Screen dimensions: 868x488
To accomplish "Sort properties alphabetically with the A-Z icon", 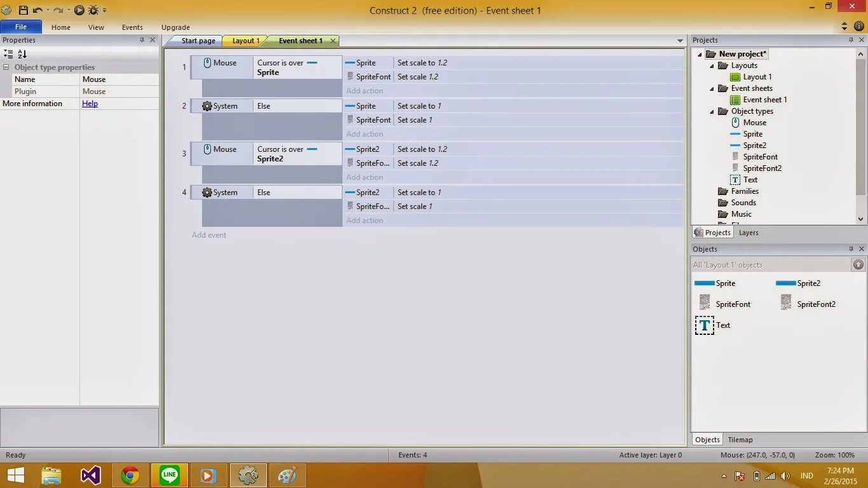I will [22, 54].
